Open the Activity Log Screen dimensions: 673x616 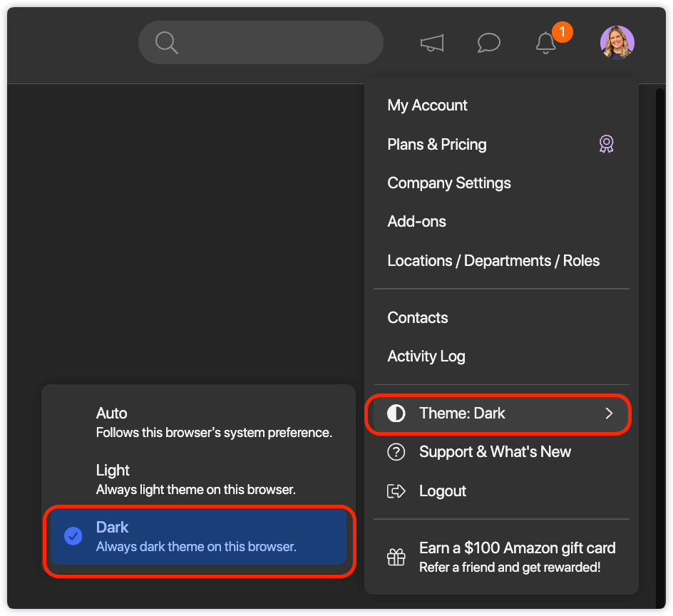tap(426, 356)
